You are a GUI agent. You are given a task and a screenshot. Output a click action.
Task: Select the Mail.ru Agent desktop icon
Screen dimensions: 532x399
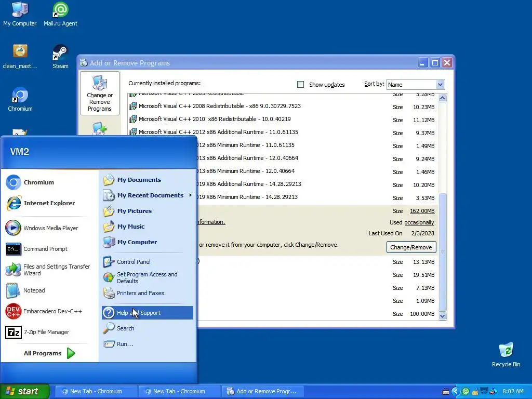click(x=60, y=14)
